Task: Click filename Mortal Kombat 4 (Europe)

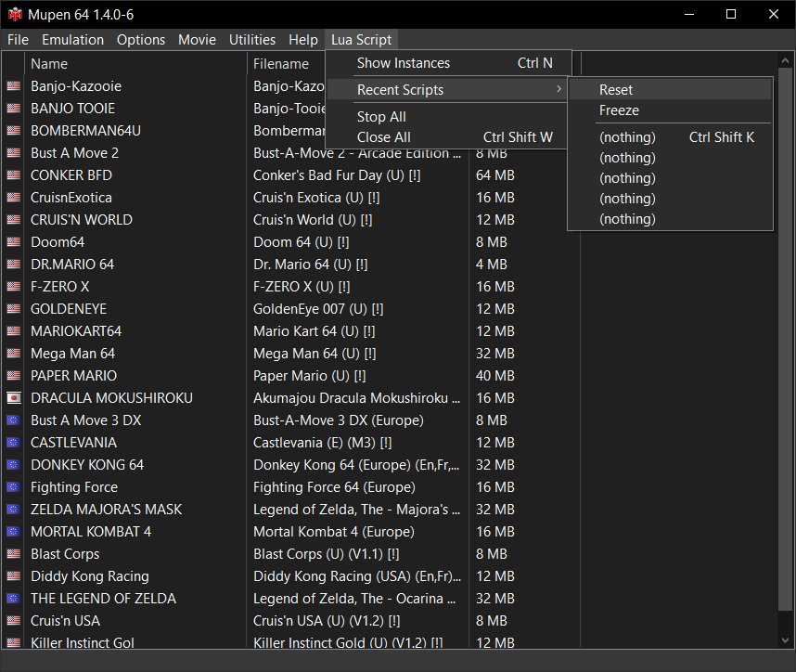Action: click(334, 532)
